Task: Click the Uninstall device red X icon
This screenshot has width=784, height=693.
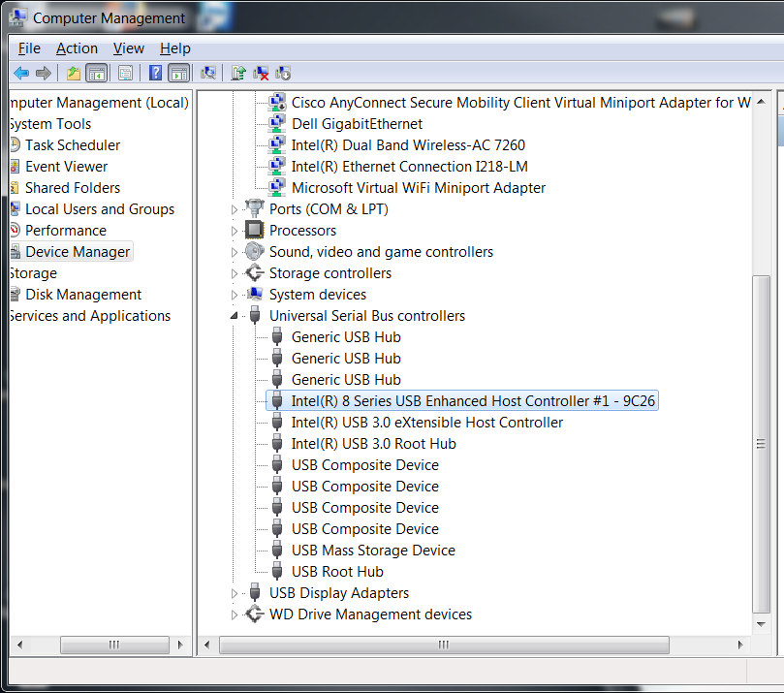Action: tap(261, 74)
